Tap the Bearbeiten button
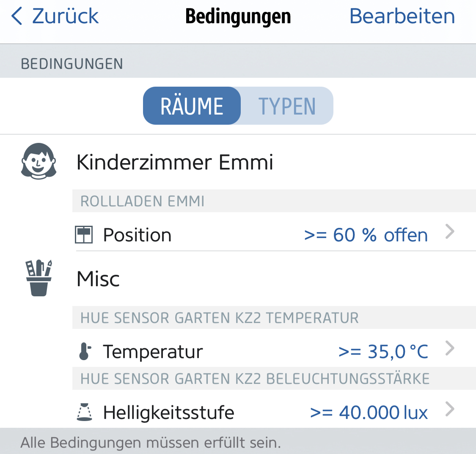This screenshot has height=454, width=476. [402, 16]
